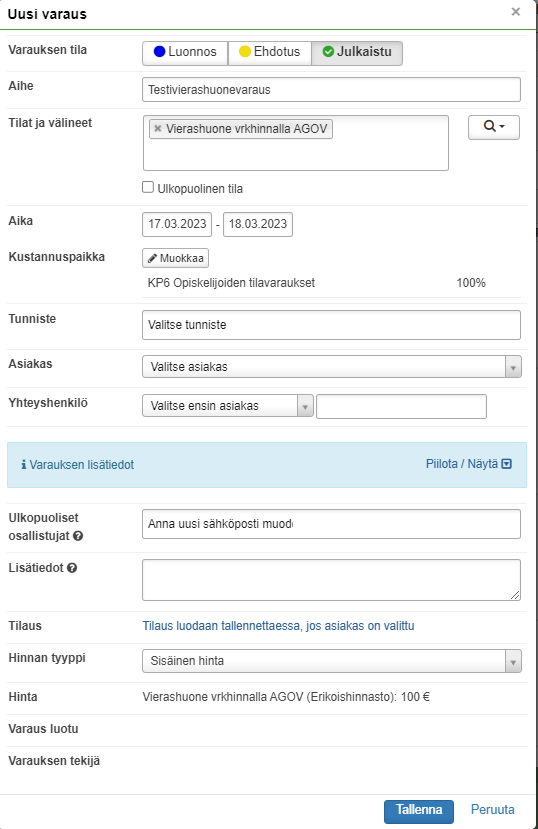Screen dimensions: 538x829
Task: Click the Aihe text field
Action: click(331, 89)
